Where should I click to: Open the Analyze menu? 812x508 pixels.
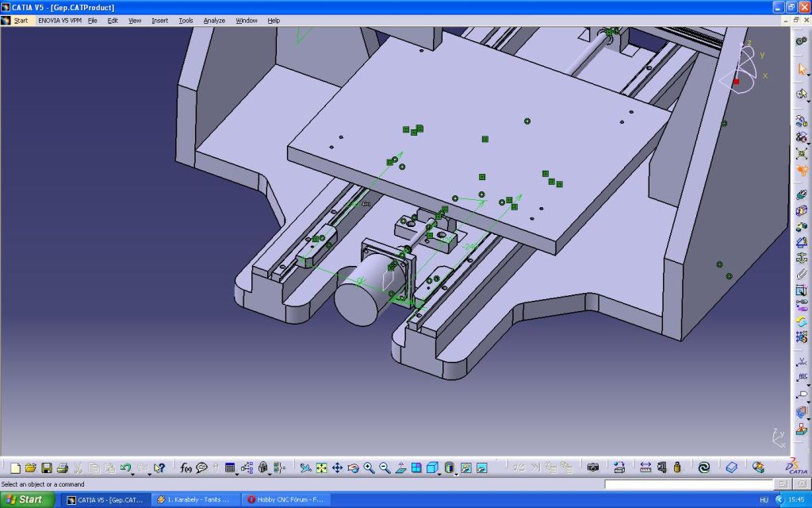[214, 21]
